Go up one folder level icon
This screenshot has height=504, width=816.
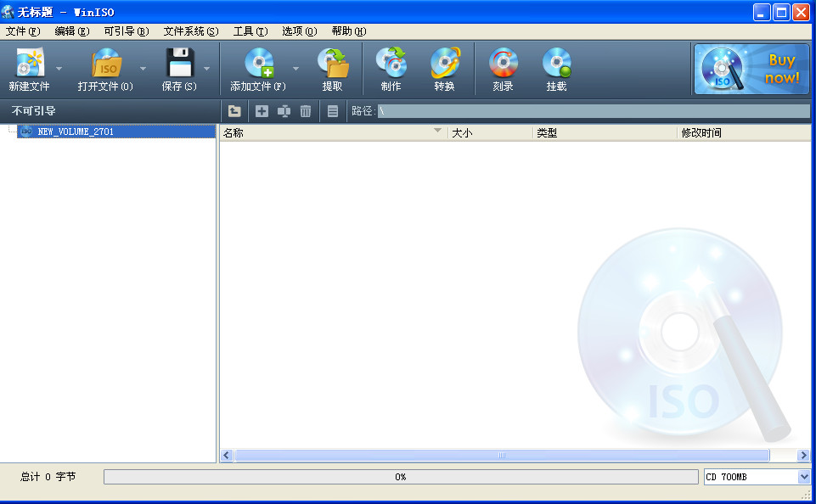234,111
